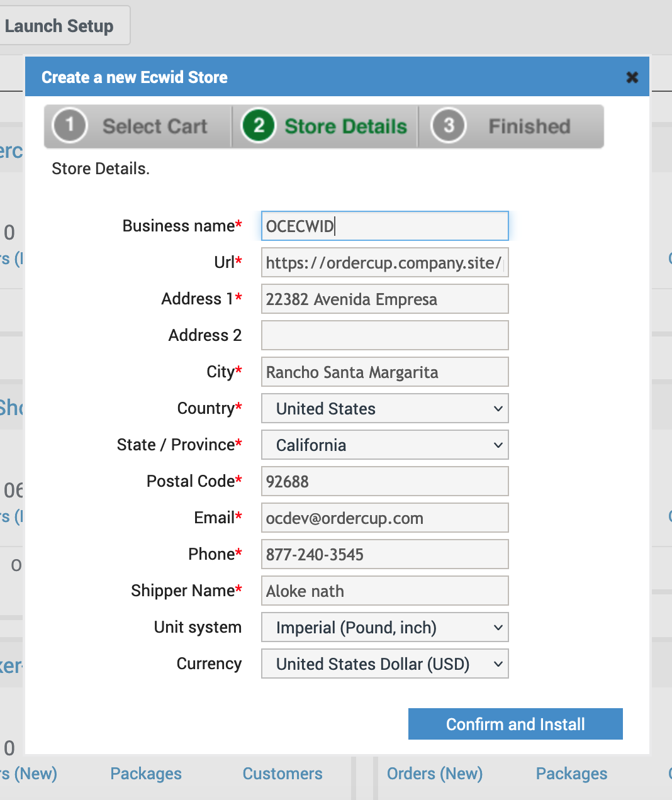
Task: Click the empty Address 2 field
Action: tap(385, 336)
